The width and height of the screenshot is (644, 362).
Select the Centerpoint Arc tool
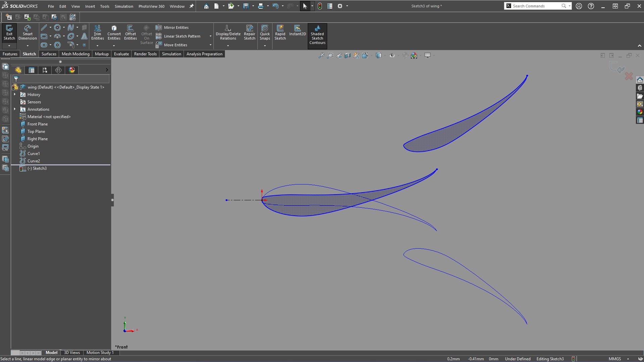[57, 36]
